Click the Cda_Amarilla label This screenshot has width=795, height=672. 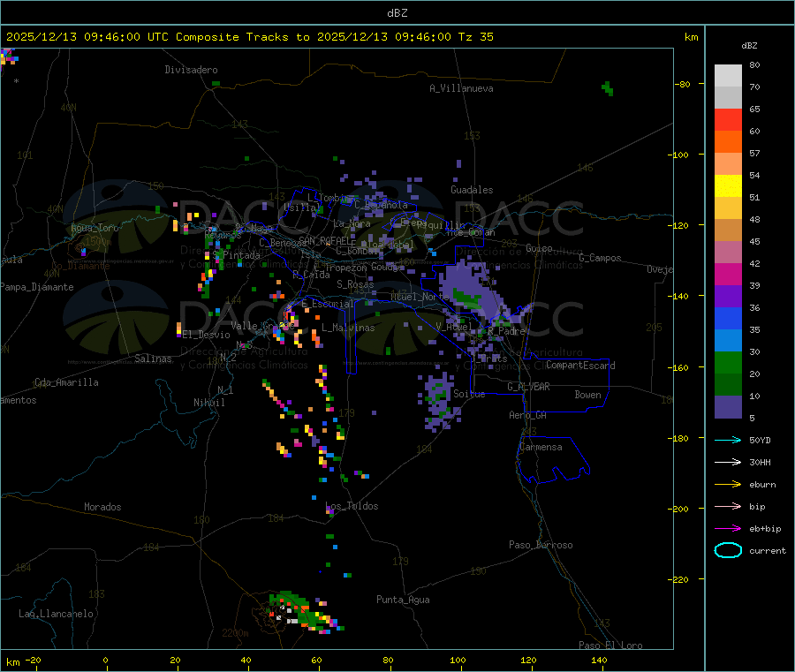click(x=66, y=382)
